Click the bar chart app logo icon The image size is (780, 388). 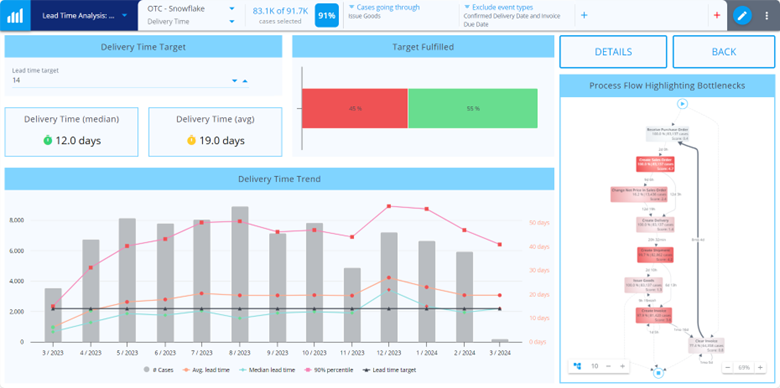tap(15, 15)
